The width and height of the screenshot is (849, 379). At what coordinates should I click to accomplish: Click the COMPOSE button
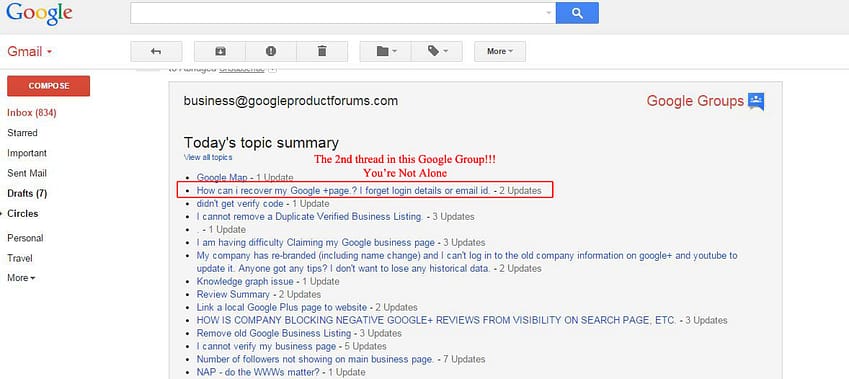(49, 86)
